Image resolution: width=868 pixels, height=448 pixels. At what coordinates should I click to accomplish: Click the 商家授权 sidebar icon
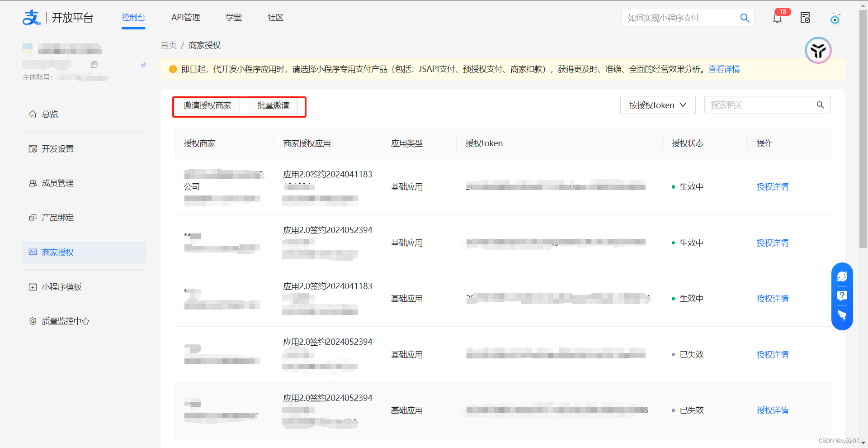33,252
